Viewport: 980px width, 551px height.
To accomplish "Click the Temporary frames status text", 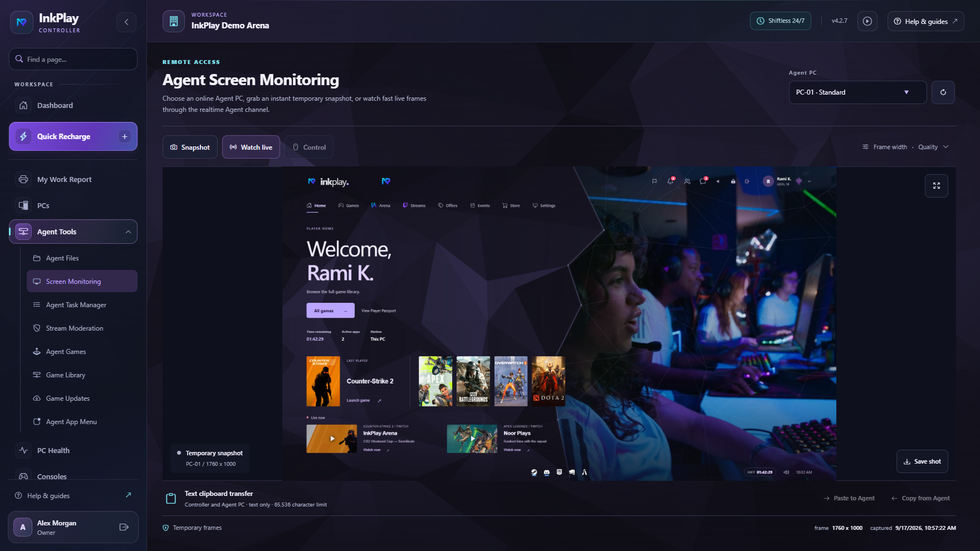I will pos(197,528).
